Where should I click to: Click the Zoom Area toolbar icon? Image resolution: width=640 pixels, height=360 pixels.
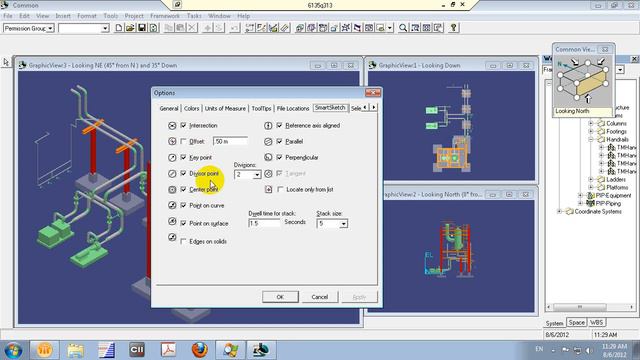[x=415, y=28]
